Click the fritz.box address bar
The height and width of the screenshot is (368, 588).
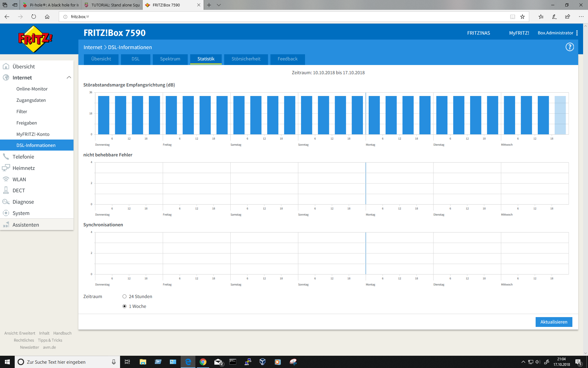(x=276, y=17)
